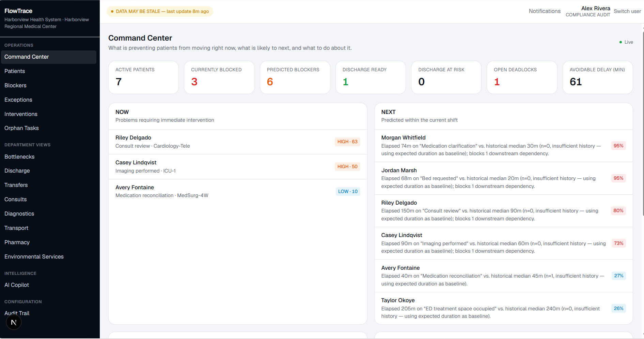Viewport: 644px width, 339px height.
Task: Open Riley Delgado Consult review row
Action: pyautogui.click(x=238, y=142)
